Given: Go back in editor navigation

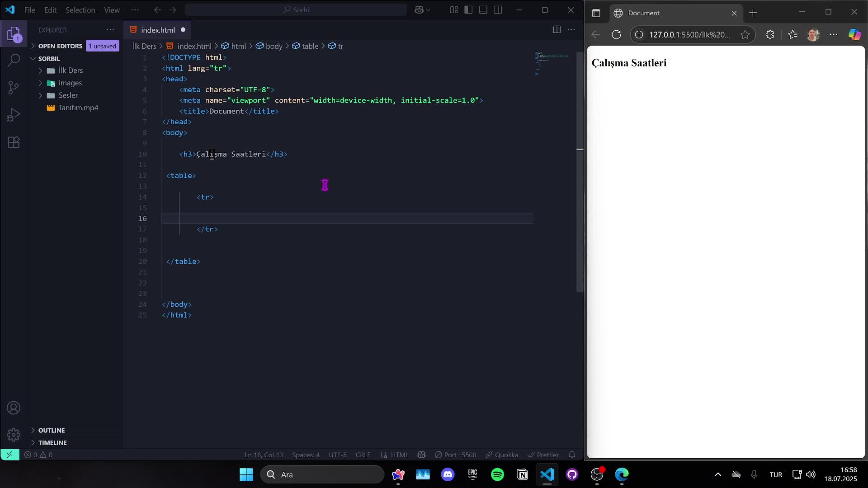Looking at the screenshot, I should click(x=157, y=10).
